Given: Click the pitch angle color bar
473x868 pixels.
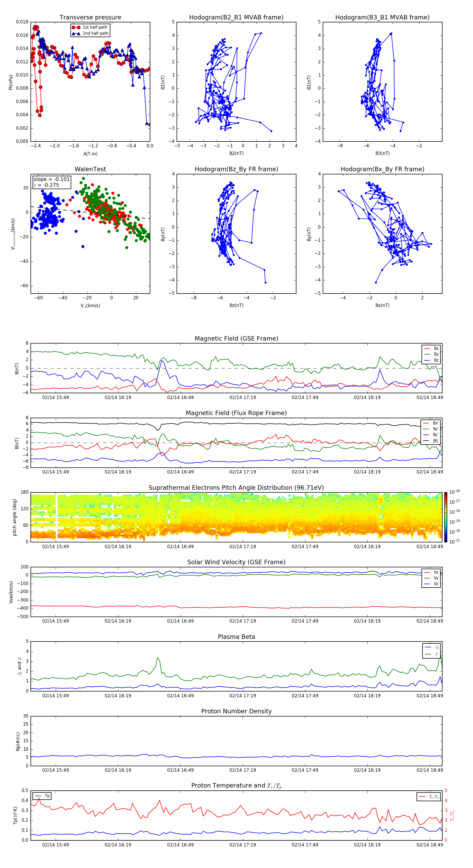Looking at the screenshot, I should click(x=445, y=517).
